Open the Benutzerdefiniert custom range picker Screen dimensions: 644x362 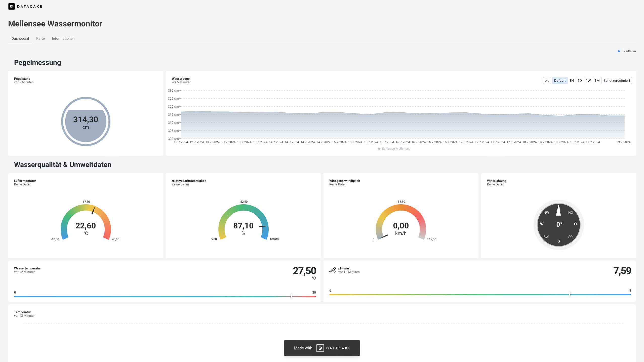click(x=616, y=81)
